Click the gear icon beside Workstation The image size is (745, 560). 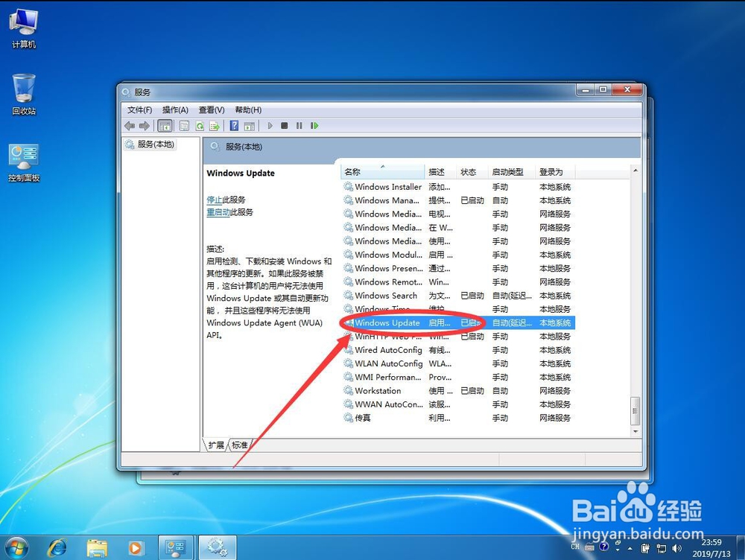point(348,391)
